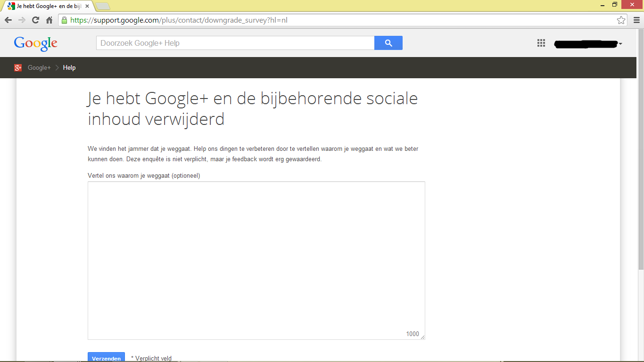Click the Verzenden button
The width and height of the screenshot is (644, 362).
pyautogui.click(x=106, y=357)
